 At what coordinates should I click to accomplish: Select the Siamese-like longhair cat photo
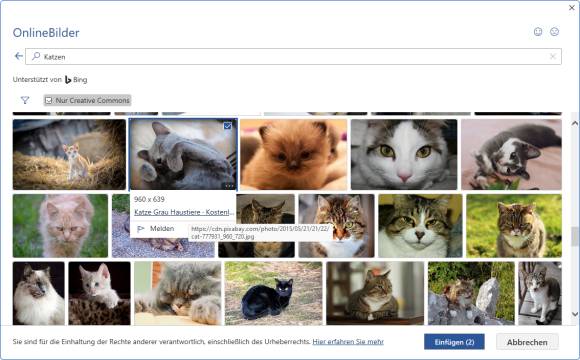38,293
